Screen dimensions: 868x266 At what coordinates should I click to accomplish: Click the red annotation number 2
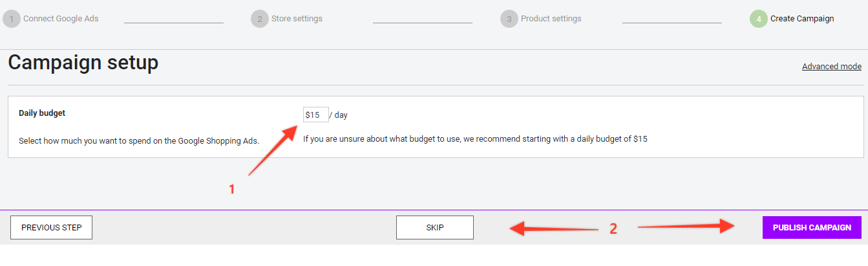613,228
